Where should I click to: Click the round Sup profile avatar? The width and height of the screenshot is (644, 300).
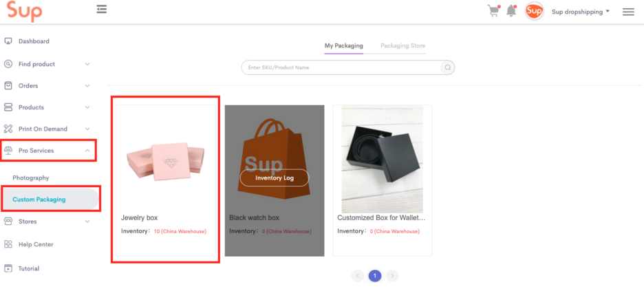pyautogui.click(x=535, y=12)
